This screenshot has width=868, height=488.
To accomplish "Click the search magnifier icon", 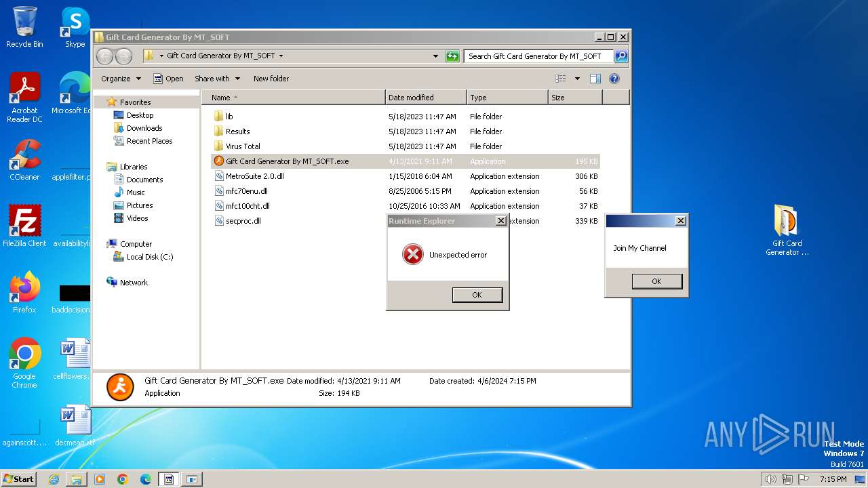I will pyautogui.click(x=620, y=56).
